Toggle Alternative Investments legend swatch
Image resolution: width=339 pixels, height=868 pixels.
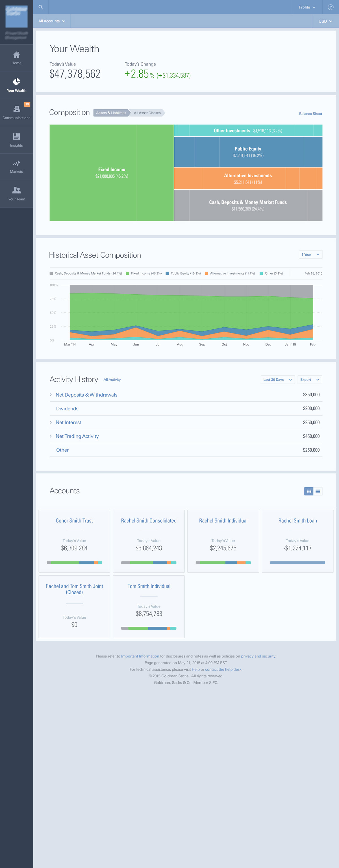pos(206,273)
